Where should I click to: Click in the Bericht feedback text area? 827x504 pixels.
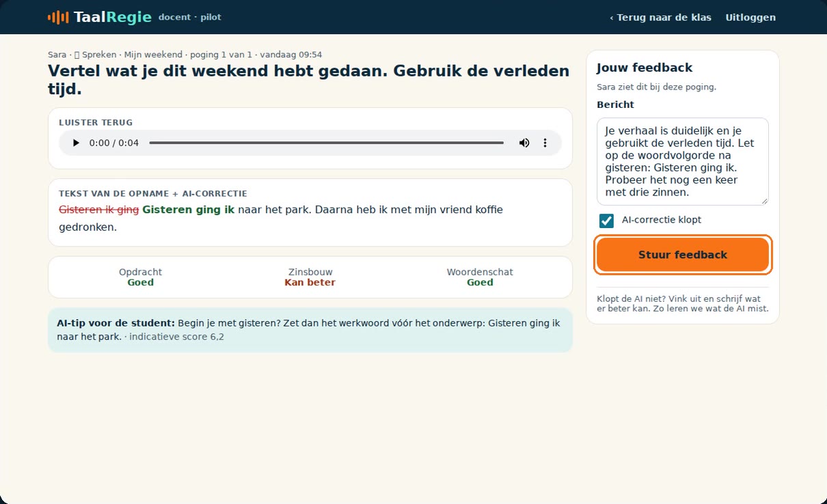683,161
